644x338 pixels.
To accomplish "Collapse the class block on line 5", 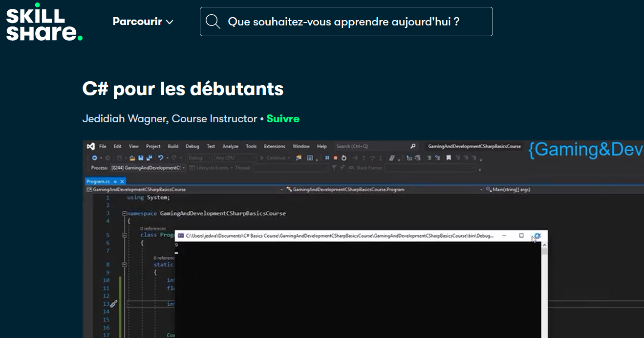I will tap(125, 235).
